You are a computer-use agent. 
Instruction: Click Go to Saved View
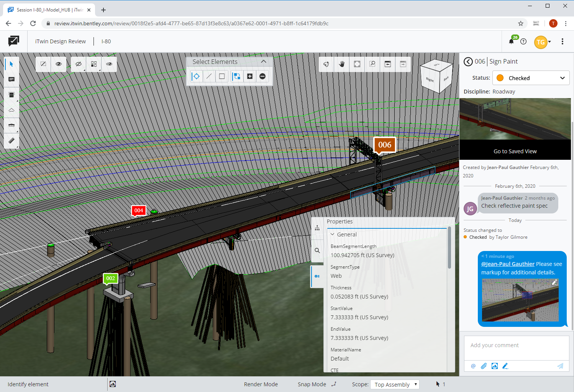click(515, 151)
